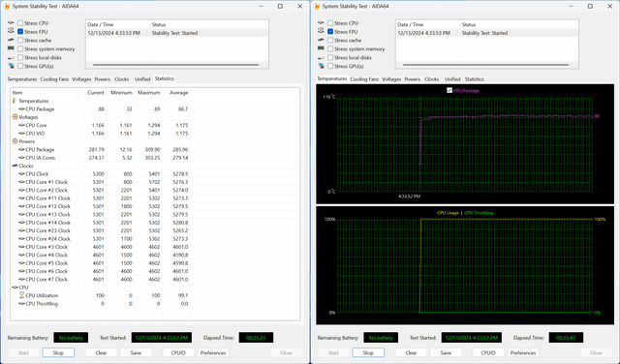Open Preferences in right window
Screen dimensions: 620x364
523,353
